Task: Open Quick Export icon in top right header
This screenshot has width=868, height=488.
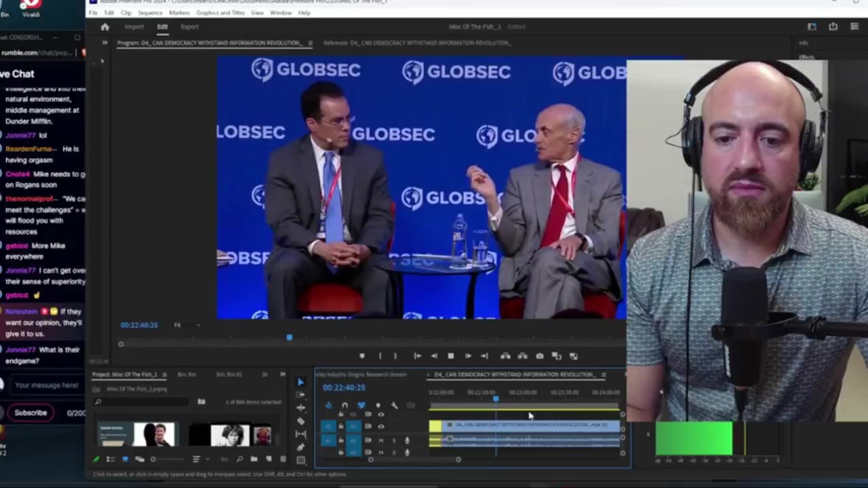Action: click(x=833, y=26)
